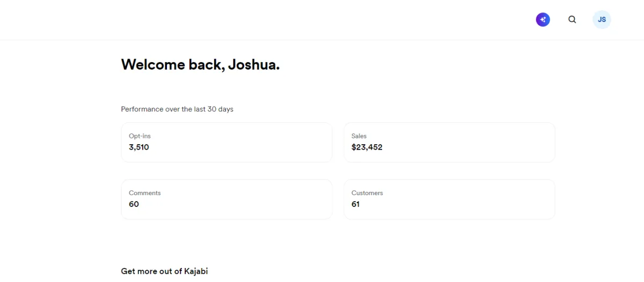The image size is (644, 282).
Task: Select the 60 comments count
Action: (x=134, y=204)
